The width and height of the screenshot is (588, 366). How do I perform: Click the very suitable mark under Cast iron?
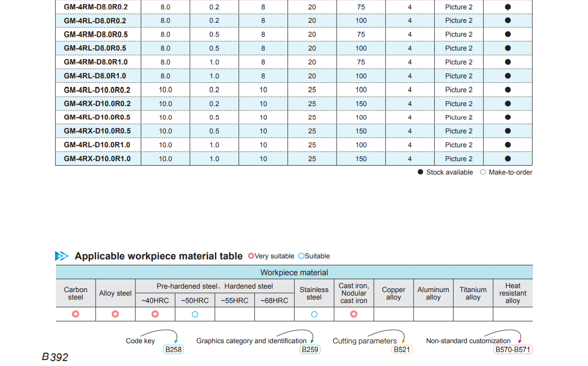click(x=353, y=314)
